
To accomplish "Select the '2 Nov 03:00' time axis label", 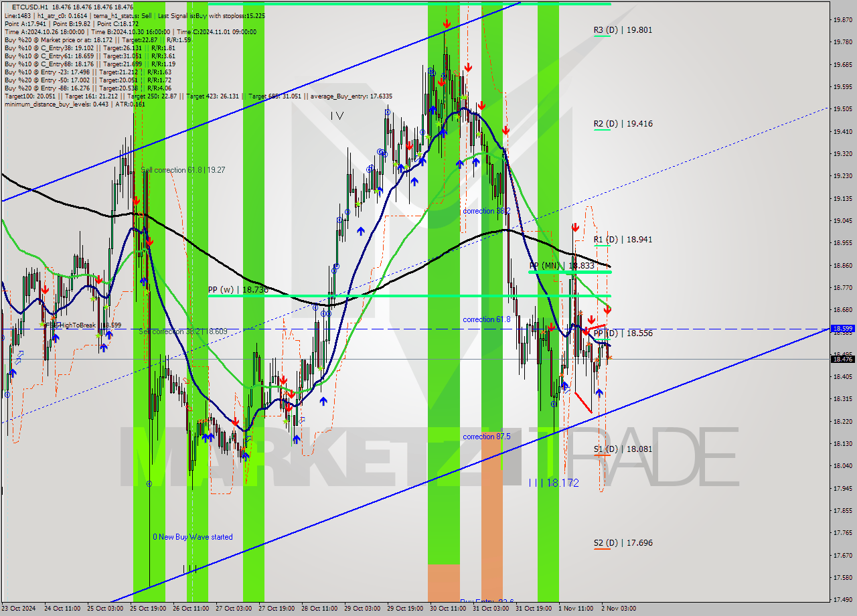I will (619, 609).
